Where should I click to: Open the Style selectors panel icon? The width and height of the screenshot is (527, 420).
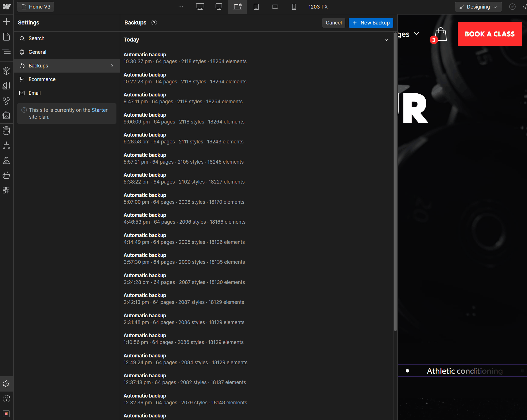tap(7, 86)
